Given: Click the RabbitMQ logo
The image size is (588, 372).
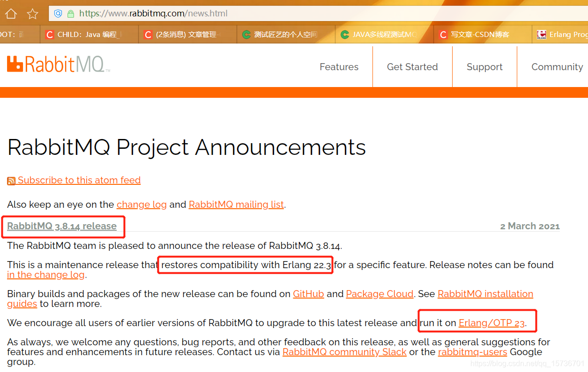Looking at the screenshot, I should point(58,64).
